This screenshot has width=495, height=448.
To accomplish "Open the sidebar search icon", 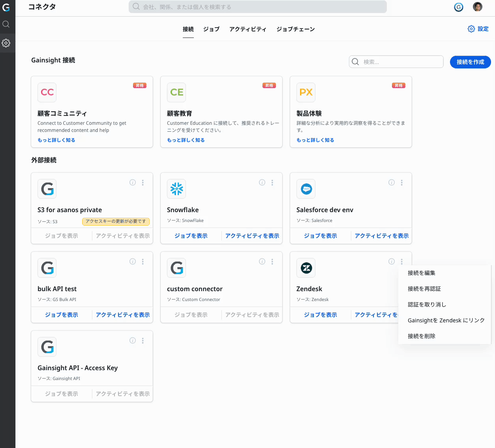I will coord(6,24).
